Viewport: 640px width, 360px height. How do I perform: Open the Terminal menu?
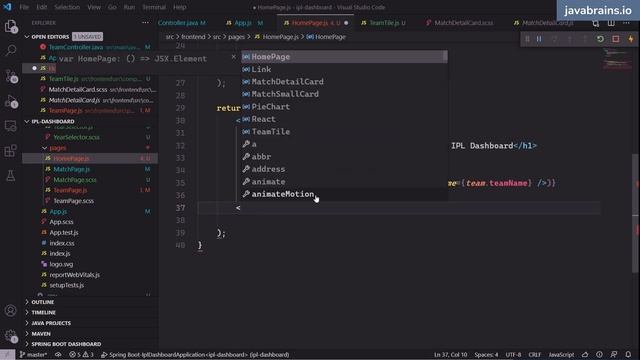pos(154,7)
